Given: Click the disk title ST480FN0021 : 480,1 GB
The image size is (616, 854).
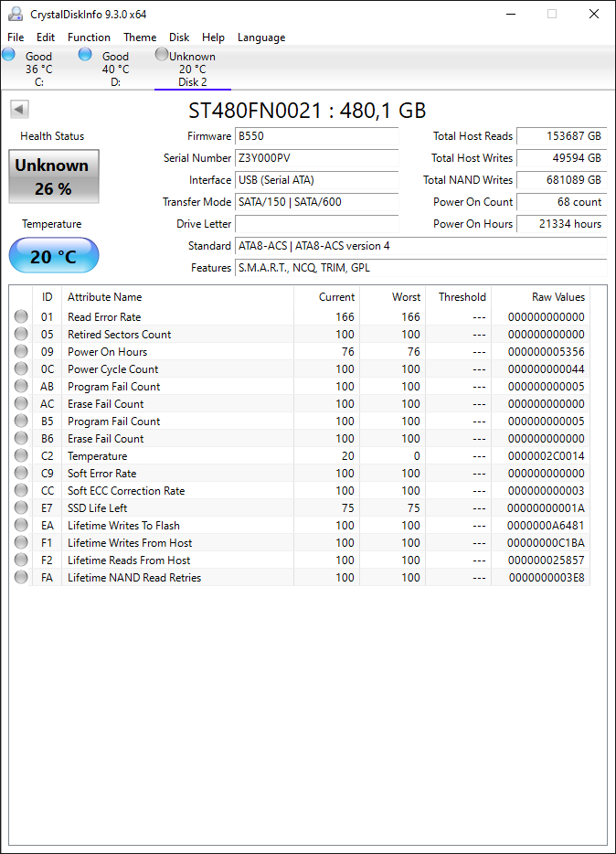Looking at the screenshot, I should click(307, 111).
